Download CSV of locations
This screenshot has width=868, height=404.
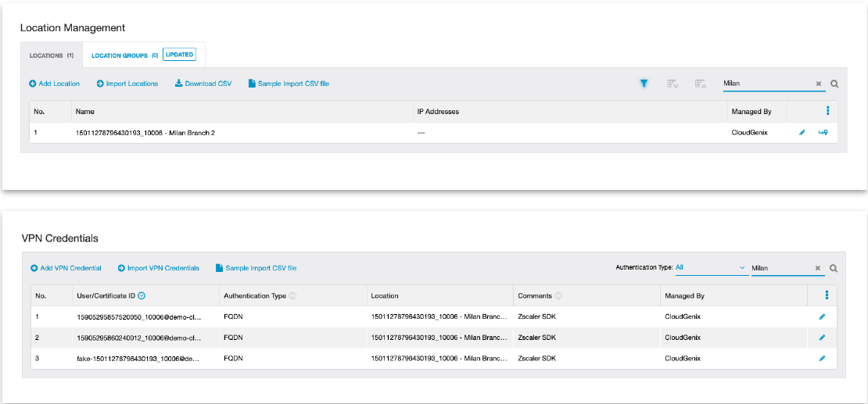click(203, 84)
